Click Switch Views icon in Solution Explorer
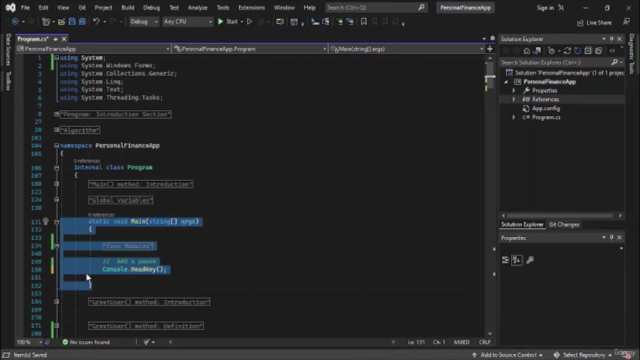The width and height of the screenshot is (640, 360). tap(537, 51)
